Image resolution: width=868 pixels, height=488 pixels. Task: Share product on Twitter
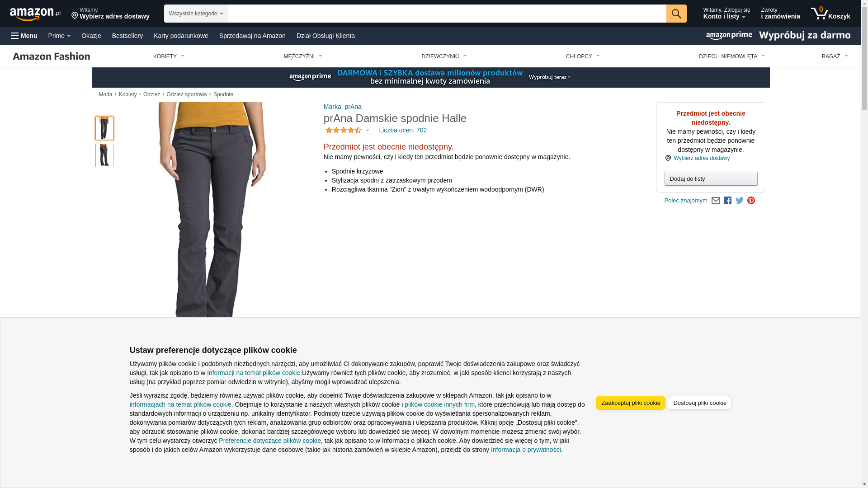point(739,201)
